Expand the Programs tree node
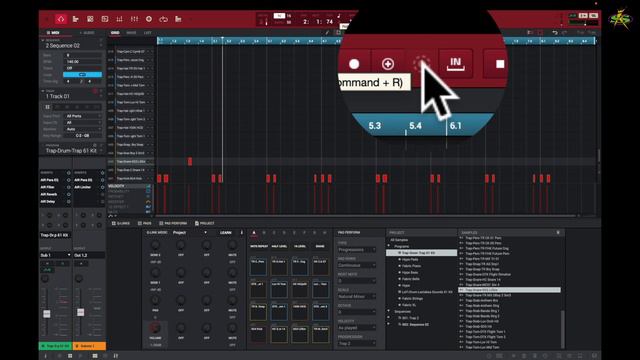640x360 pixels. [x=389, y=246]
